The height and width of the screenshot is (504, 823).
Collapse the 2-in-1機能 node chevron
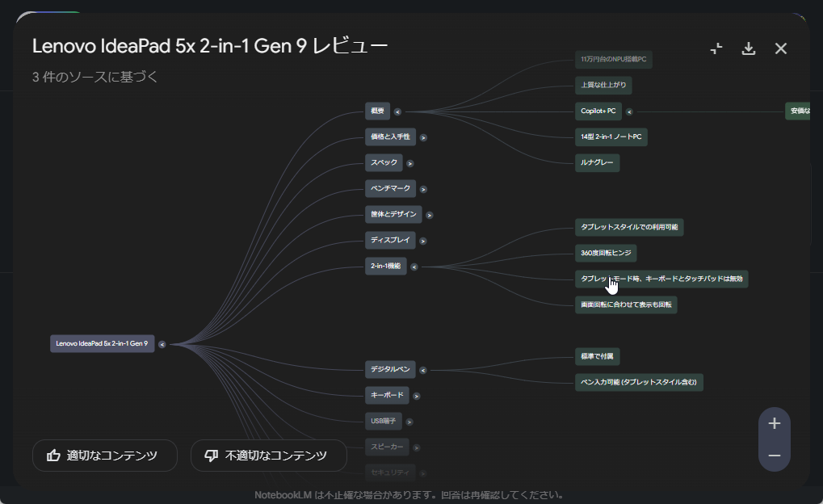pyautogui.click(x=414, y=267)
